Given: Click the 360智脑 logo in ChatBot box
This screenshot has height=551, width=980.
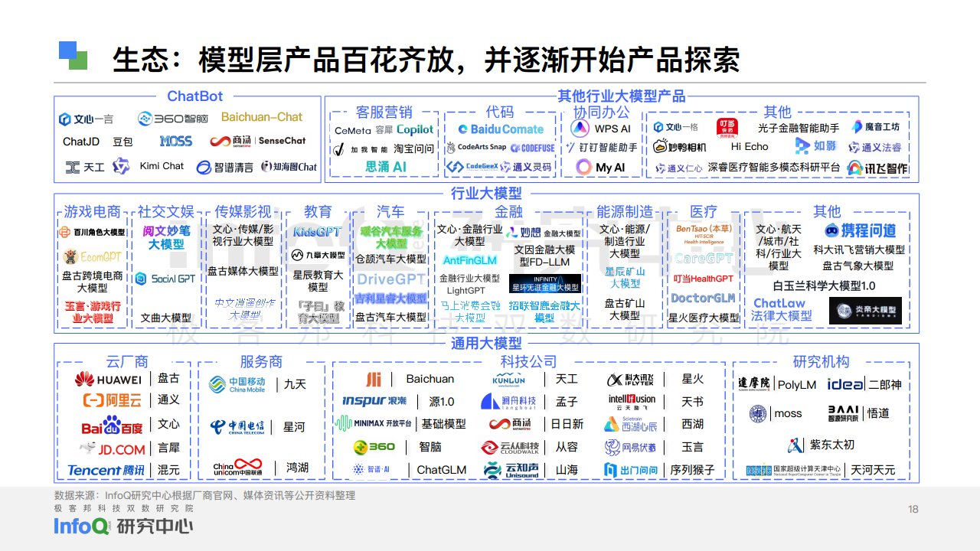Looking at the screenshot, I should click(173, 119).
